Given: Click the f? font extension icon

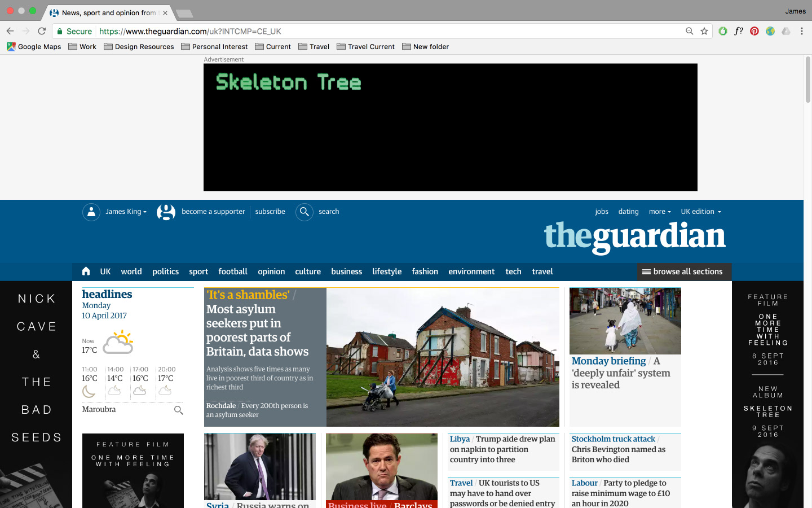Looking at the screenshot, I should (x=739, y=31).
